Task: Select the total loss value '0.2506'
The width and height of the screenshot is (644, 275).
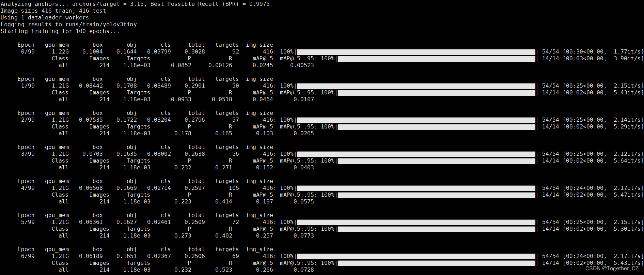Action: [195, 256]
